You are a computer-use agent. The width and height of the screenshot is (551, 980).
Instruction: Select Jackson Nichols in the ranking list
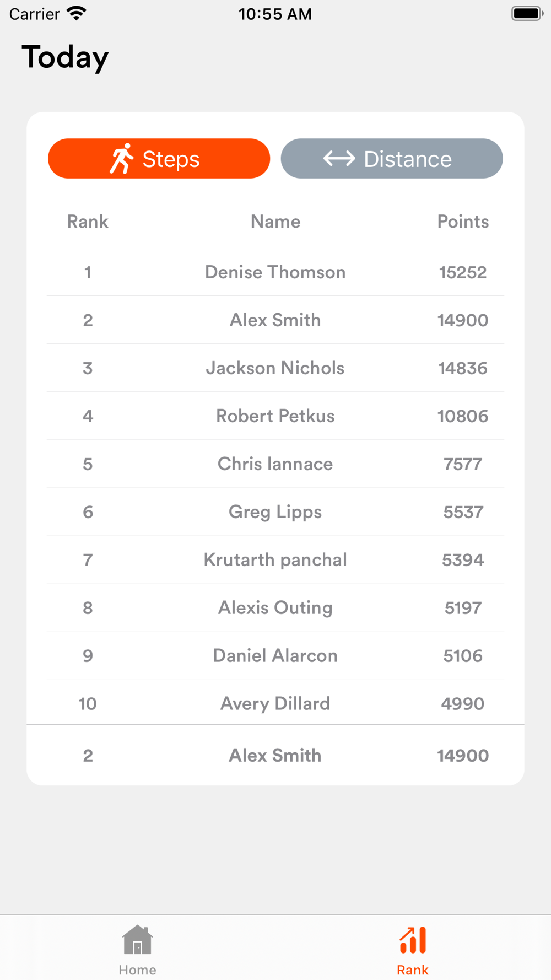click(x=275, y=368)
